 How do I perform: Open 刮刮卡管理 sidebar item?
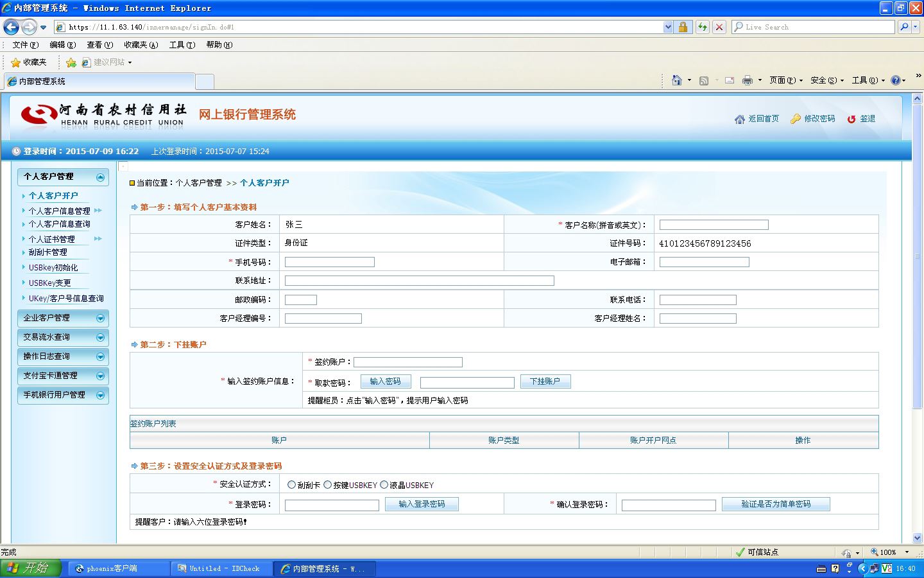(x=48, y=252)
